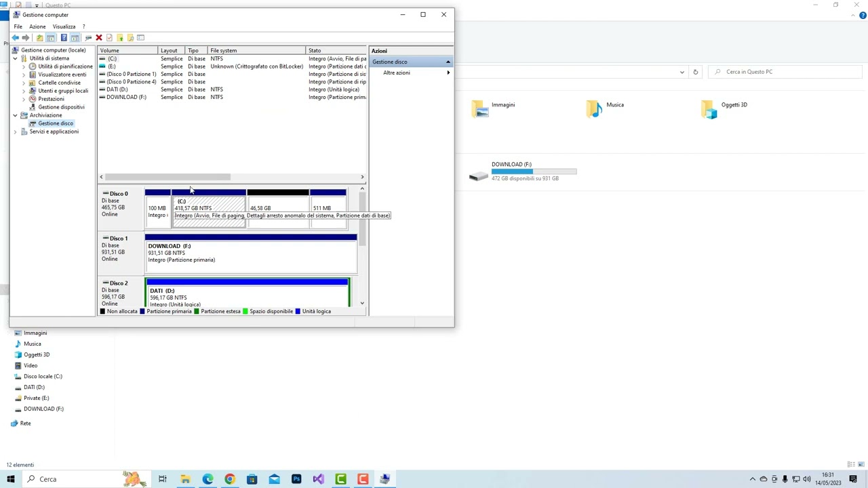868x488 pixels.
Task: Expand the Prestazioni node
Action: [24, 99]
